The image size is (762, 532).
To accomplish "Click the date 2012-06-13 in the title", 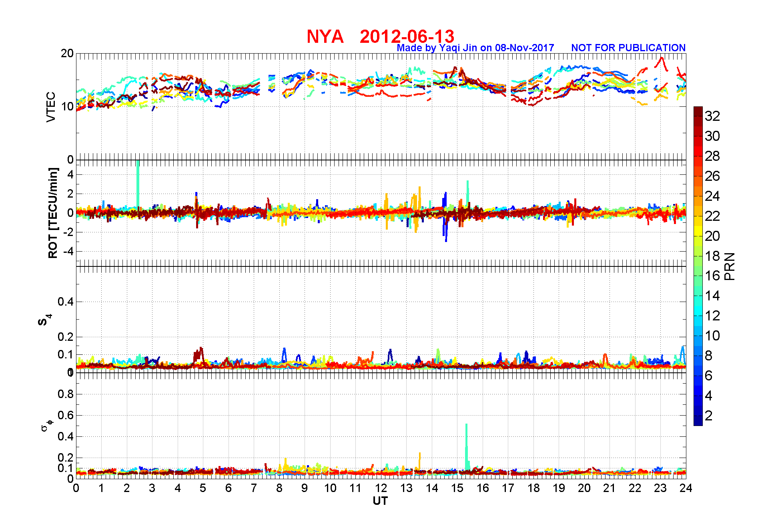I will pyautogui.click(x=407, y=37).
